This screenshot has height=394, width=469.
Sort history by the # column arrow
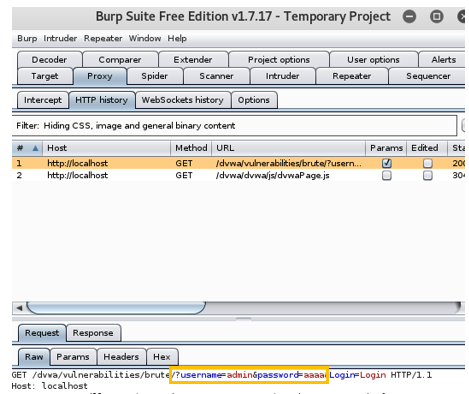[35, 148]
